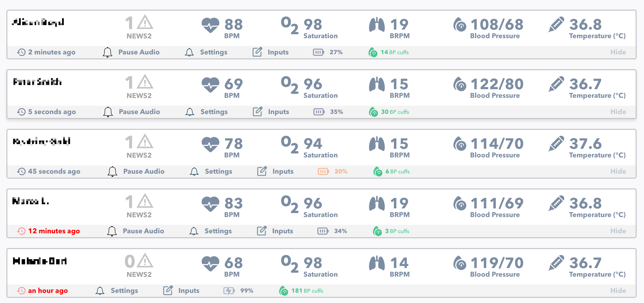This screenshot has height=303, width=644.
Task: Hide the patient card with 0 NEWS2
Action: coord(618,290)
